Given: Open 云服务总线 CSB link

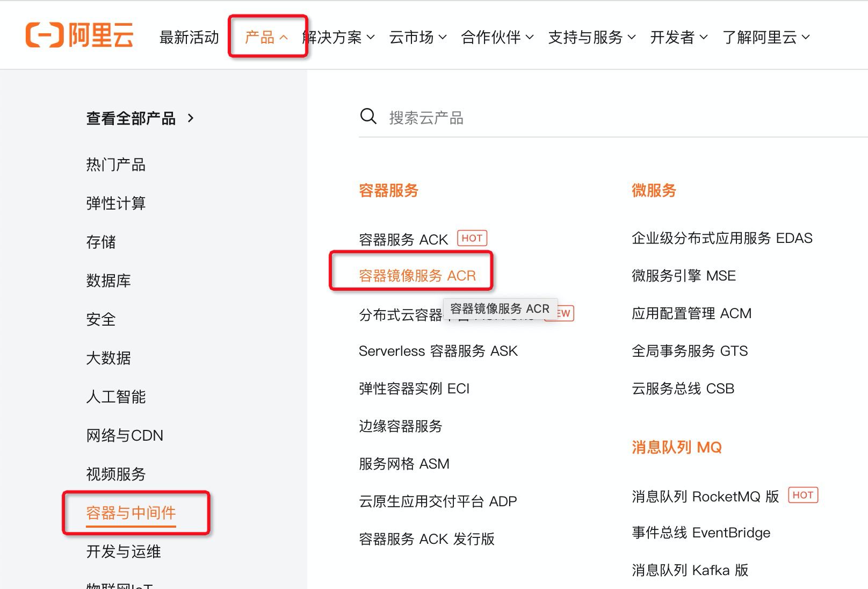Looking at the screenshot, I should (x=683, y=389).
